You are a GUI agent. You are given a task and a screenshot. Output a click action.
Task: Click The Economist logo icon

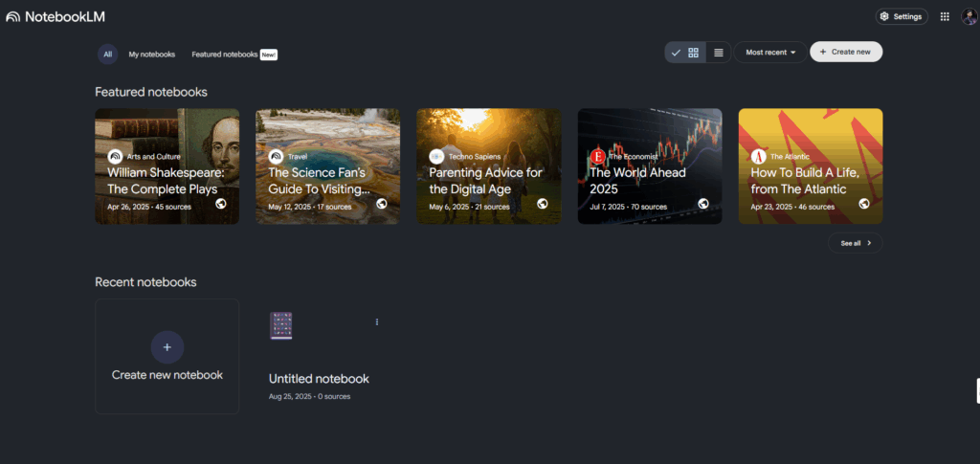[597, 157]
